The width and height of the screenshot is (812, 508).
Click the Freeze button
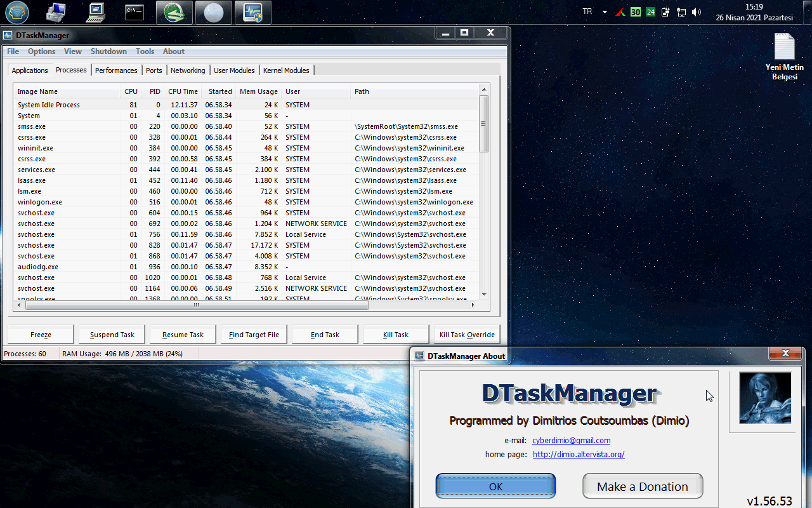(x=41, y=335)
